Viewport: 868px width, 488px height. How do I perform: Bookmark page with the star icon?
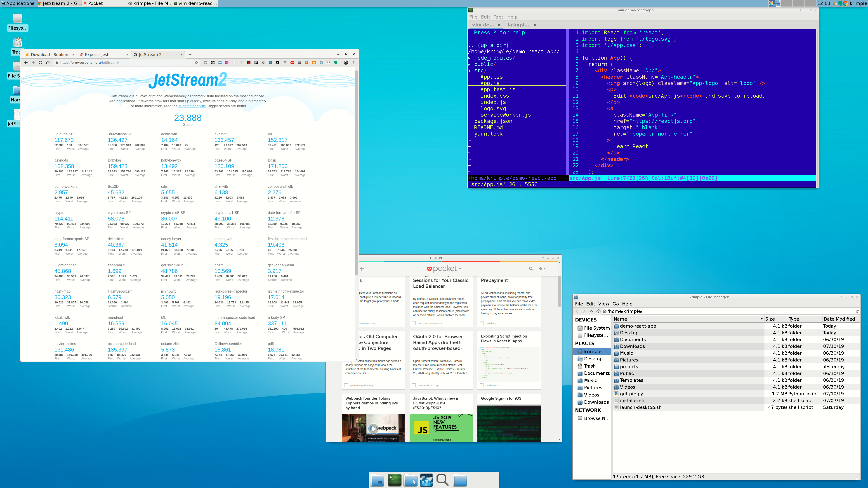point(196,63)
